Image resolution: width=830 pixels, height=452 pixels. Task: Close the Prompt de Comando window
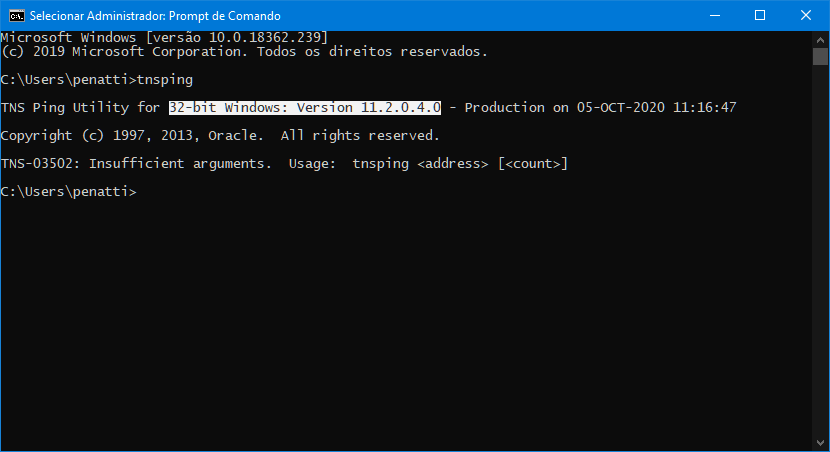coord(806,15)
